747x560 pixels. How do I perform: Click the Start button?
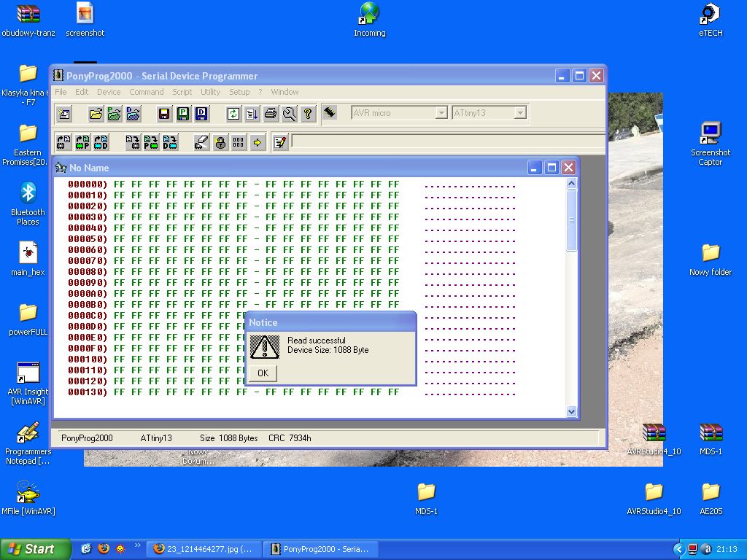coord(35,549)
